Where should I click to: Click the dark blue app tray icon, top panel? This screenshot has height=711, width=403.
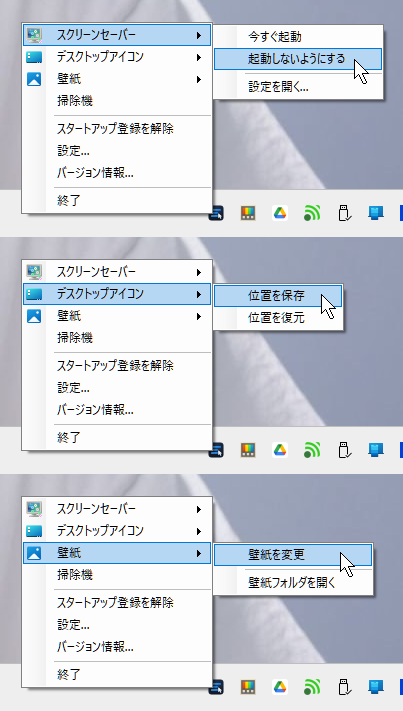(x=216, y=213)
